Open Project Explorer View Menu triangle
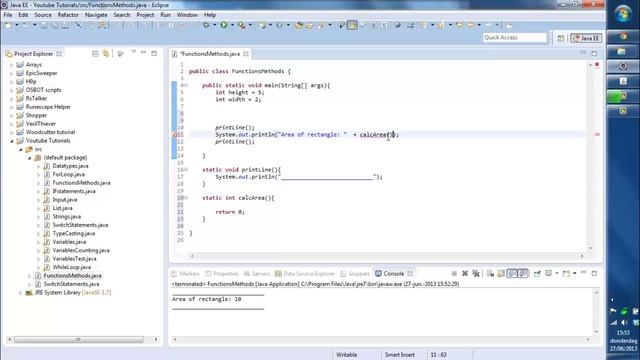Screen dimensions: 640x360 [133, 52]
